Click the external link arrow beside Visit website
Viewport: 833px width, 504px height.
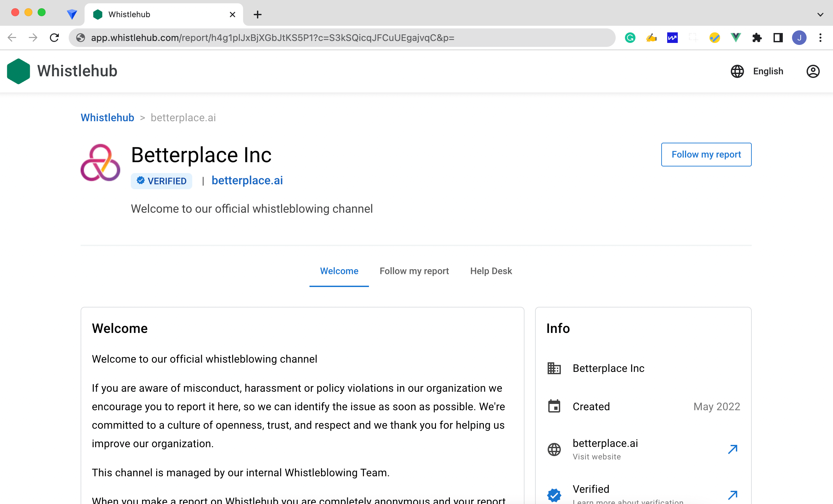[733, 449]
